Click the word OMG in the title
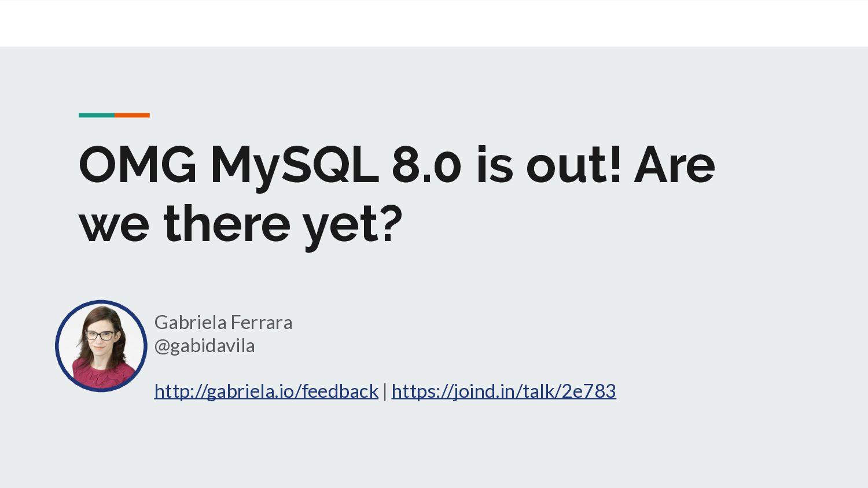The width and height of the screenshot is (868, 488). click(138, 165)
